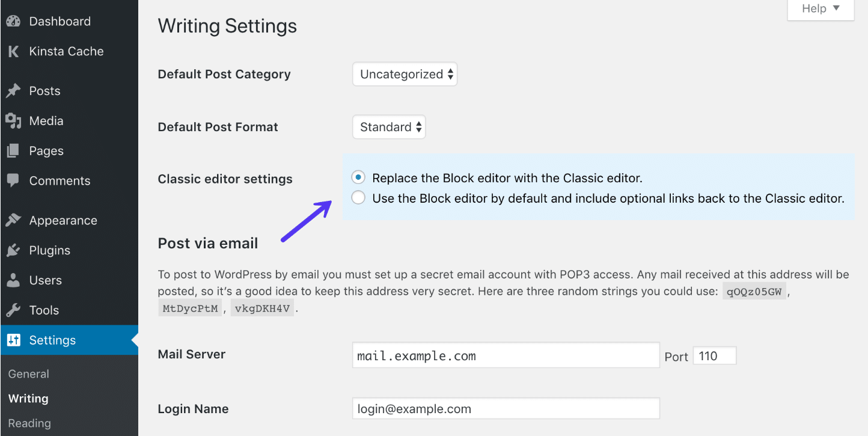Click the Users sidebar icon
This screenshot has width=868, height=436.
[x=13, y=280]
